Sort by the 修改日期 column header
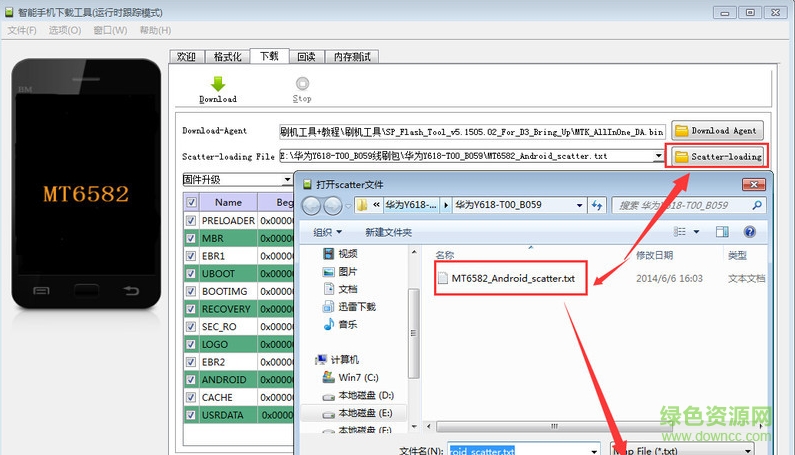 [654, 255]
